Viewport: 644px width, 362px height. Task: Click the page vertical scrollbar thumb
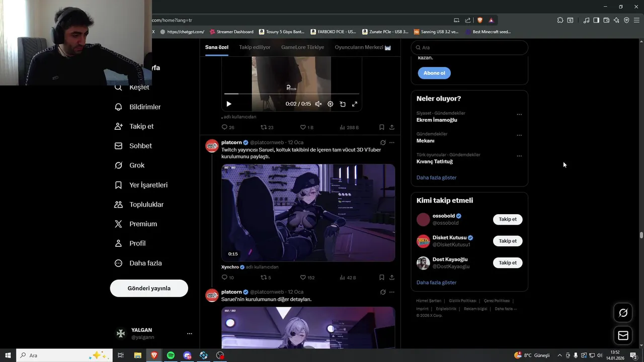coord(641,235)
